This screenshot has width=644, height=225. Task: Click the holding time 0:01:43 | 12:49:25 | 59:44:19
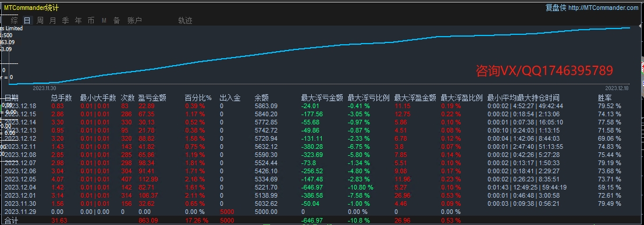527,187
